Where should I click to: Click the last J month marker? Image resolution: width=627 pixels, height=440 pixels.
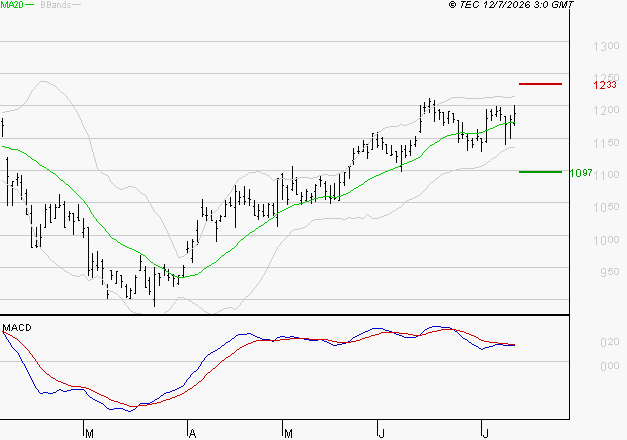[485, 434]
